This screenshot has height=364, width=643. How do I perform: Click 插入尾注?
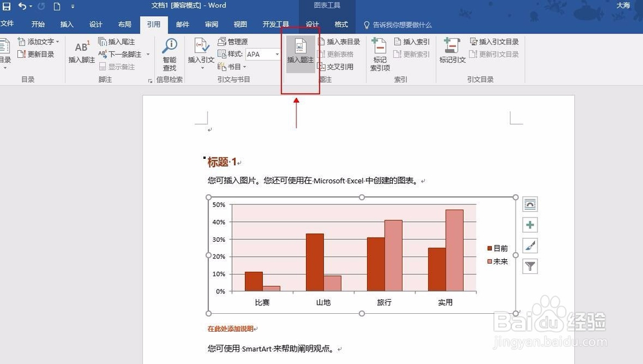(x=117, y=41)
